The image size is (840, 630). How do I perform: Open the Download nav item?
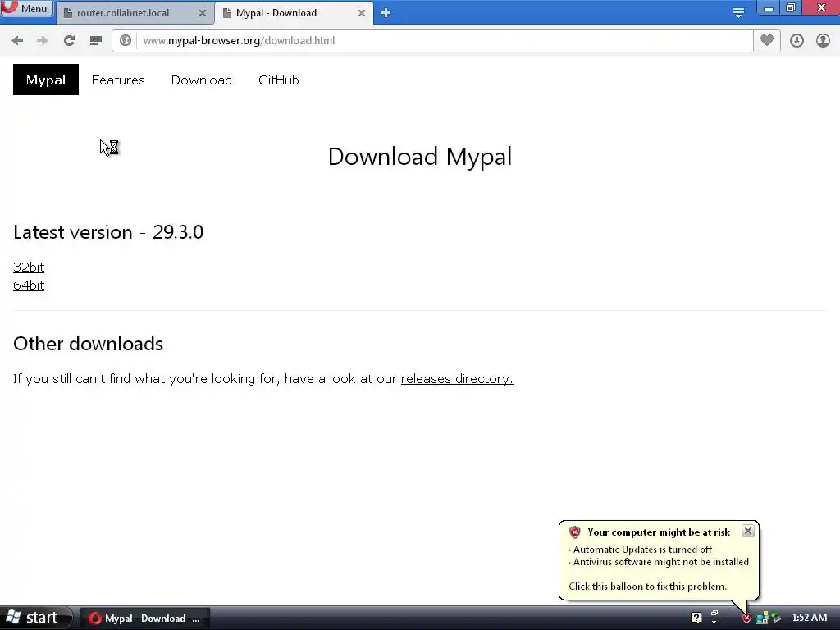click(202, 80)
